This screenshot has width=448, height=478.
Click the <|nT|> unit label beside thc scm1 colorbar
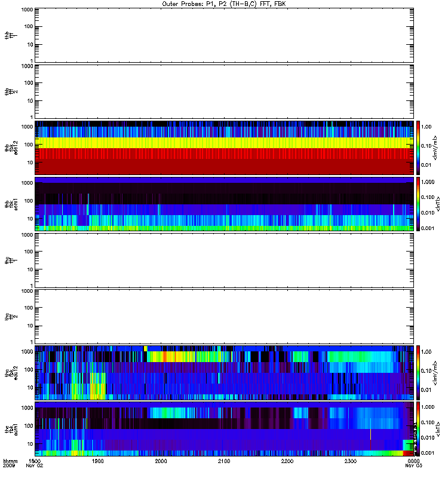438,429
